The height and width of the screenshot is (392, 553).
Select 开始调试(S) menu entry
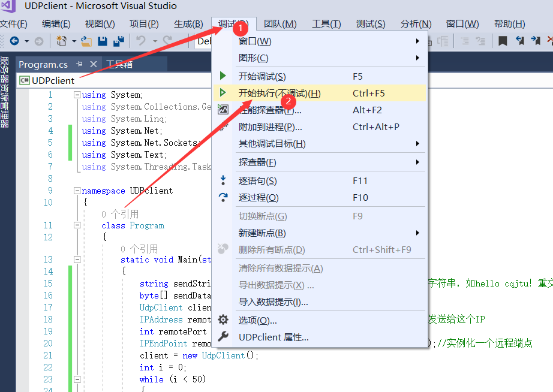tap(320, 76)
